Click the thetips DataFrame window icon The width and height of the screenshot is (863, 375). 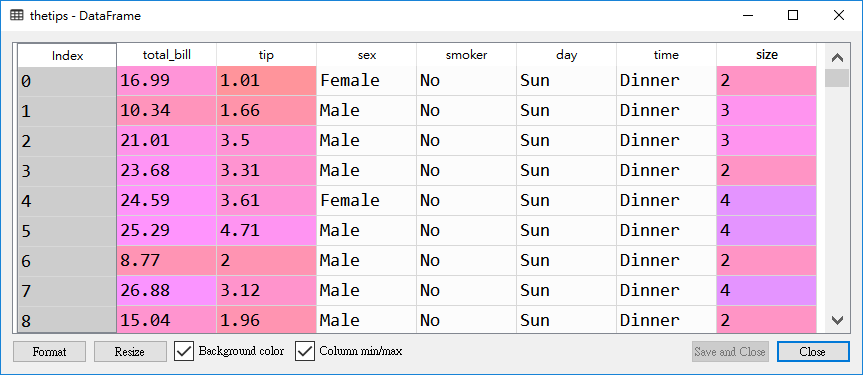coord(17,15)
